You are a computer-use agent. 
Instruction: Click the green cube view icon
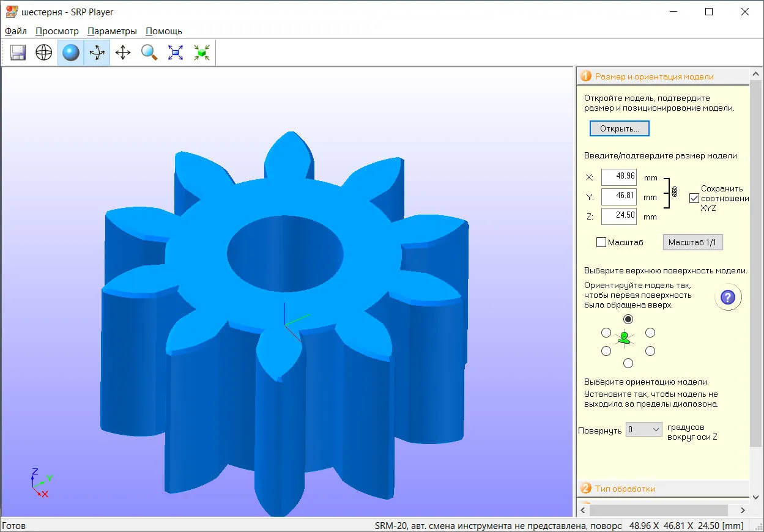coord(202,53)
